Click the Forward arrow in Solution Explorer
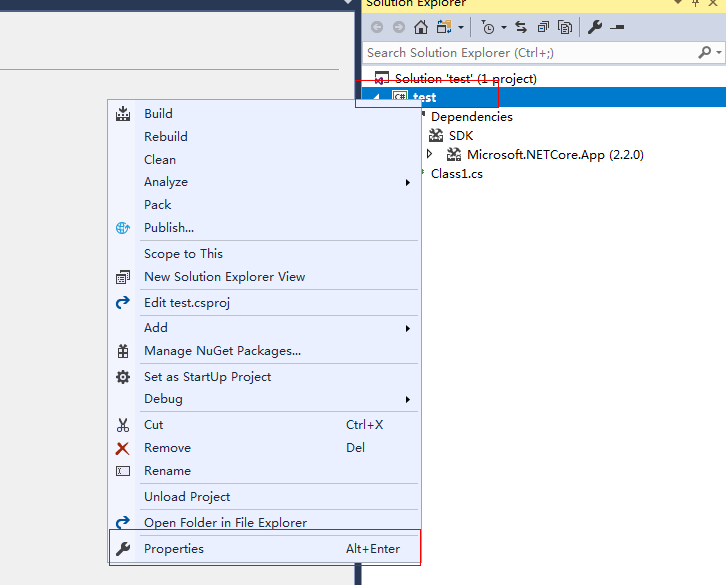 (399, 27)
